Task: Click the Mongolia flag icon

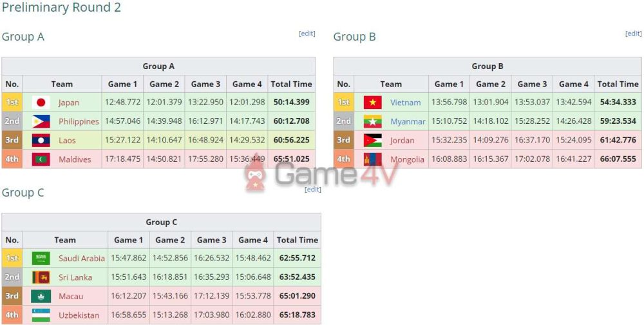Action: pyautogui.click(x=372, y=159)
